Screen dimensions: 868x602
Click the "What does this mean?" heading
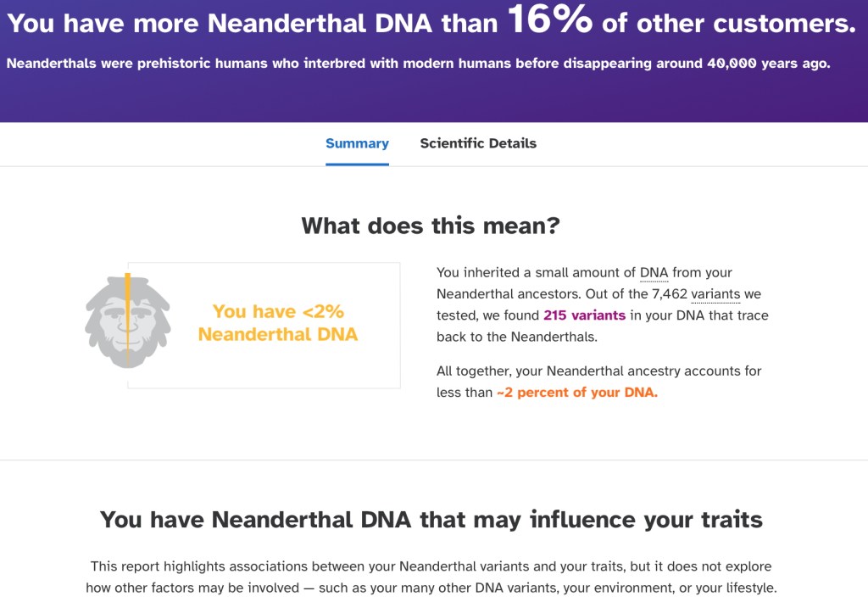431,226
